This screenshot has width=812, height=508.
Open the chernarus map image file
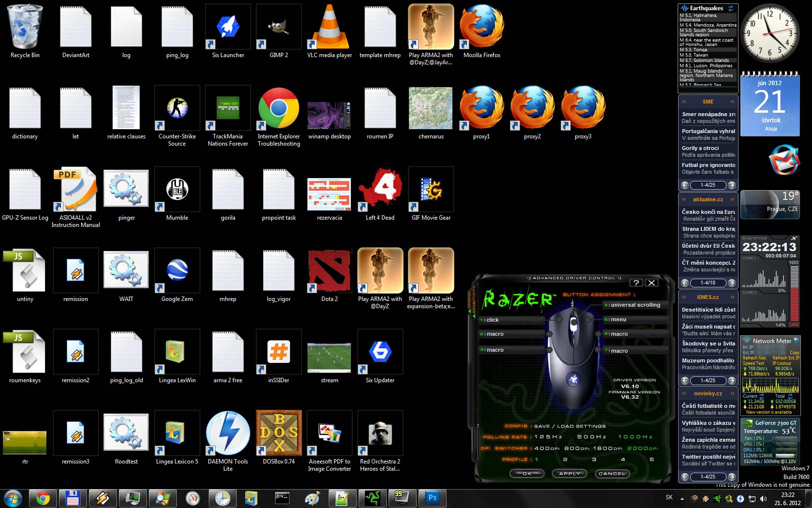(x=431, y=112)
